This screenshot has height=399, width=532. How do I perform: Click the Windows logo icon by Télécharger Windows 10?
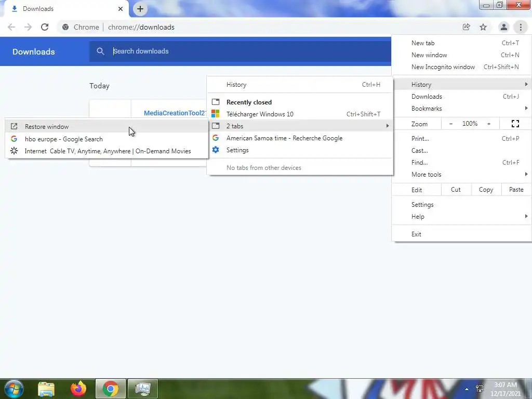(216, 114)
